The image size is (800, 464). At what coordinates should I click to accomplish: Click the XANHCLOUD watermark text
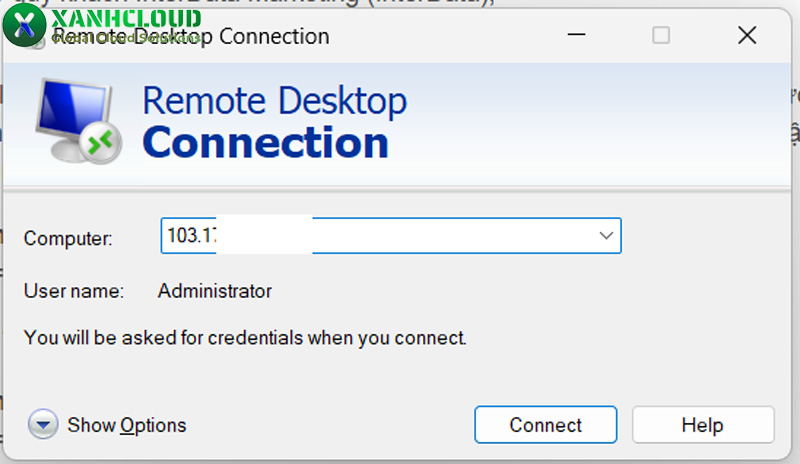(125, 18)
